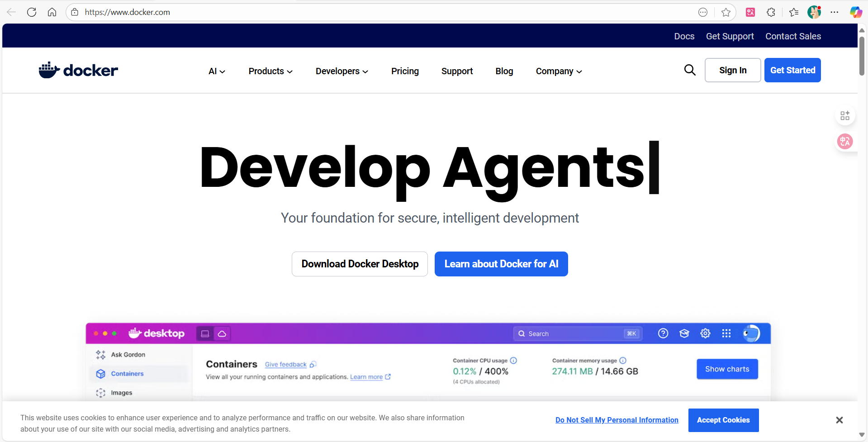Click the pink floating translate bubble
This screenshot has height=442, width=868.
point(845,142)
